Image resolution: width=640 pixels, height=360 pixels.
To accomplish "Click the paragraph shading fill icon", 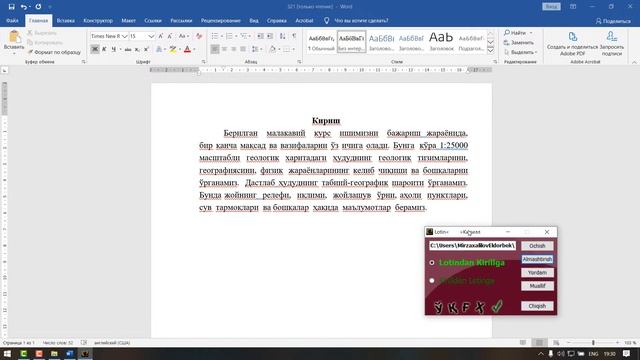I will click(x=272, y=49).
